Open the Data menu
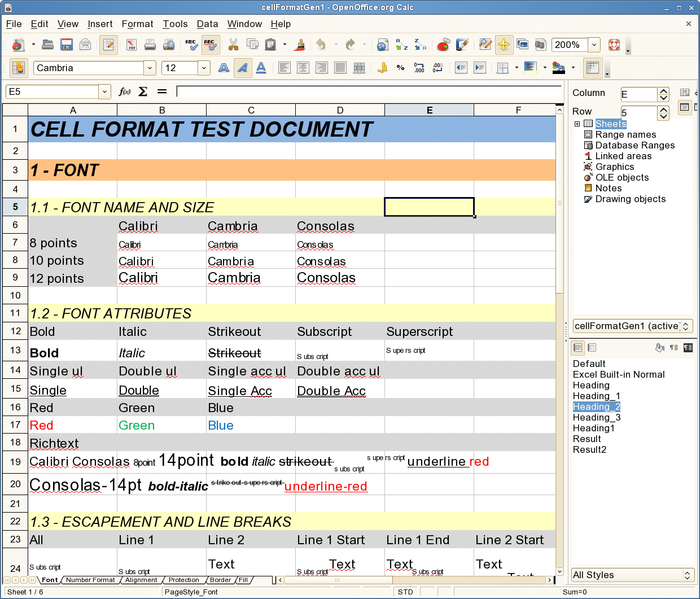 [x=207, y=24]
